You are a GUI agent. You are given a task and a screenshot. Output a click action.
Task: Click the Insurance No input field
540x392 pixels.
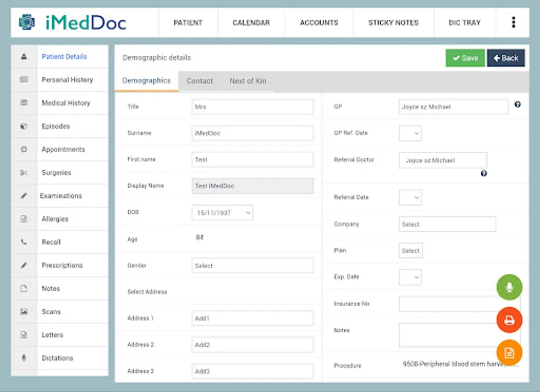tap(459, 304)
